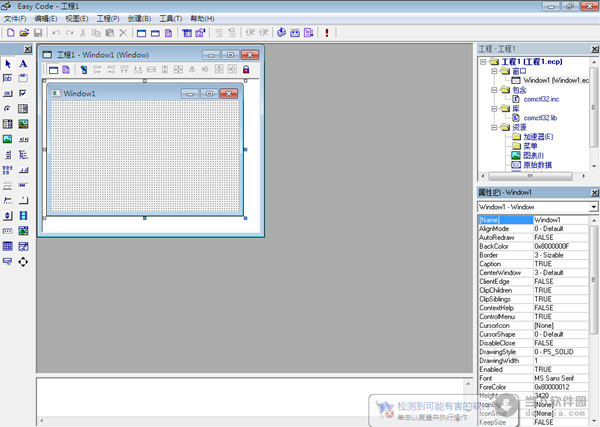The height and width of the screenshot is (427, 600).
Task: Click the Cut scissors icon
Action: (x=83, y=33)
